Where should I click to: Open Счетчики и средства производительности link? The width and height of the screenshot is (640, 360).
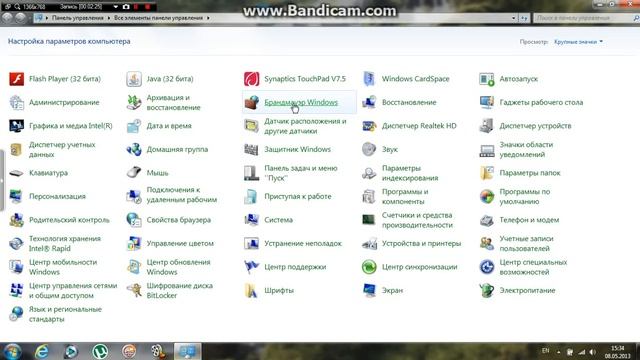[x=417, y=220]
